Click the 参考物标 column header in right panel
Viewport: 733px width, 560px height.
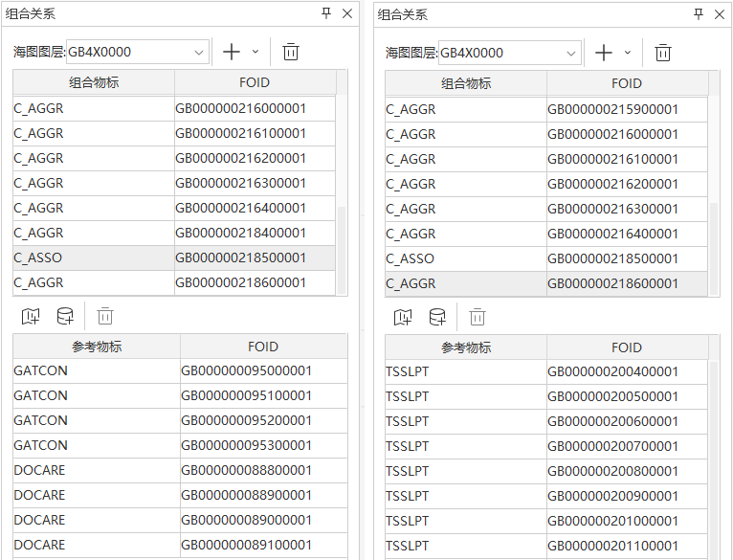click(466, 347)
